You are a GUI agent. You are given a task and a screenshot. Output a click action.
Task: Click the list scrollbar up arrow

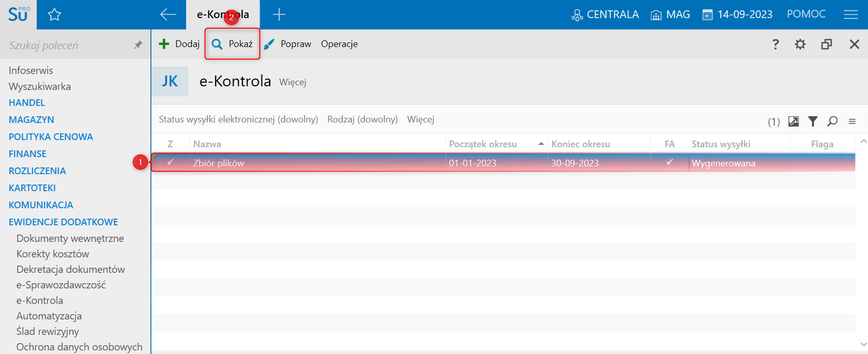(863, 141)
